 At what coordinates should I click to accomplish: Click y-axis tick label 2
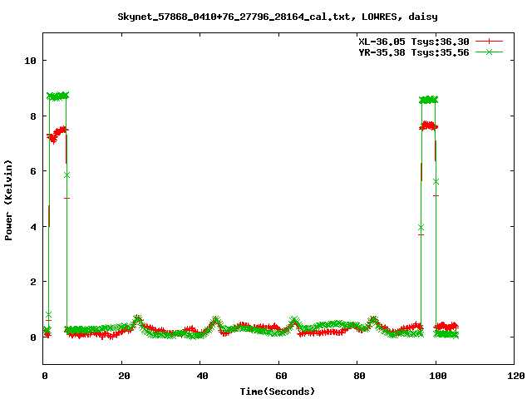[33, 282]
